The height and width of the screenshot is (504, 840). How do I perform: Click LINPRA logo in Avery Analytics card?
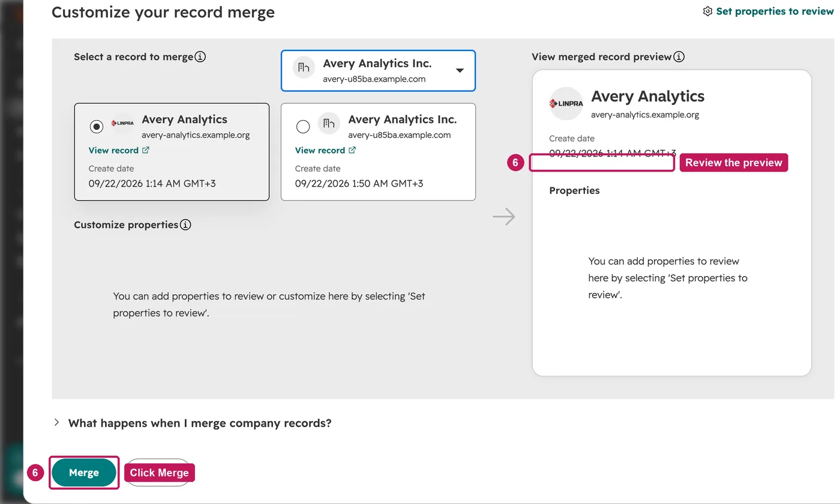[x=123, y=124]
